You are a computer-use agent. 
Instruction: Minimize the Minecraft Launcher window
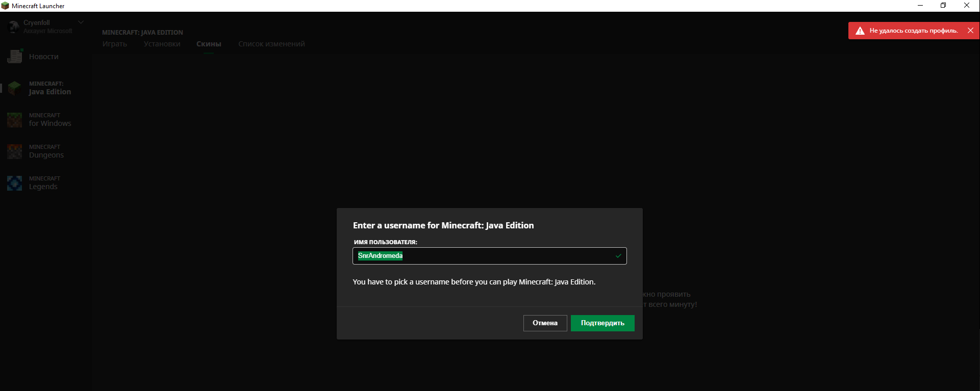click(920, 6)
